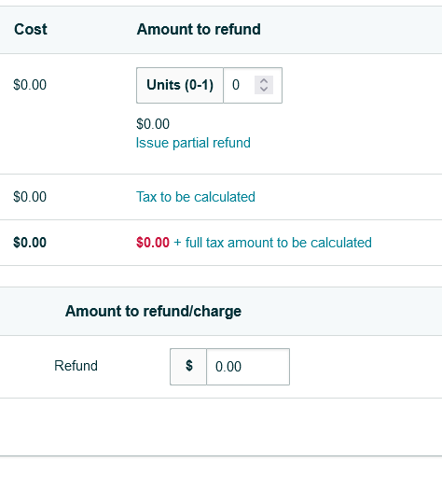Click the full tax amount to be calculated text
The width and height of the screenshot is (442, 504).
tap(279, 243)
